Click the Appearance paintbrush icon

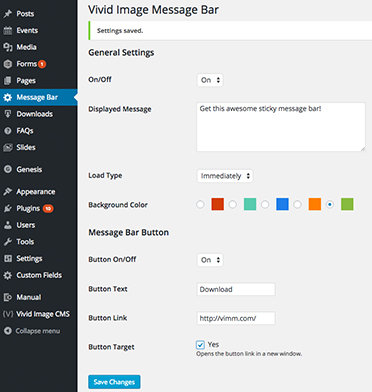tap(8, 192)
